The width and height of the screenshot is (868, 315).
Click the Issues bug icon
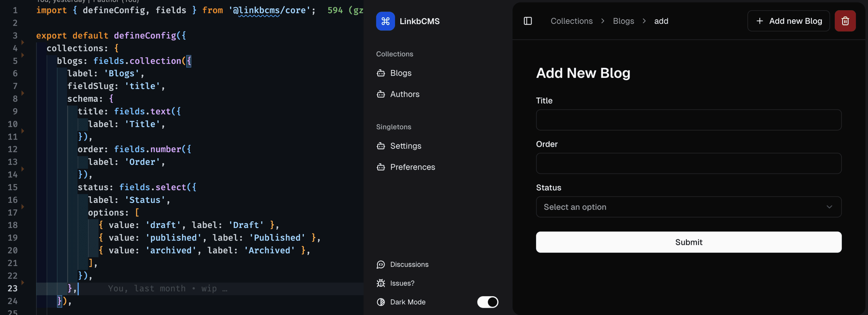click(x=381, y=283)
